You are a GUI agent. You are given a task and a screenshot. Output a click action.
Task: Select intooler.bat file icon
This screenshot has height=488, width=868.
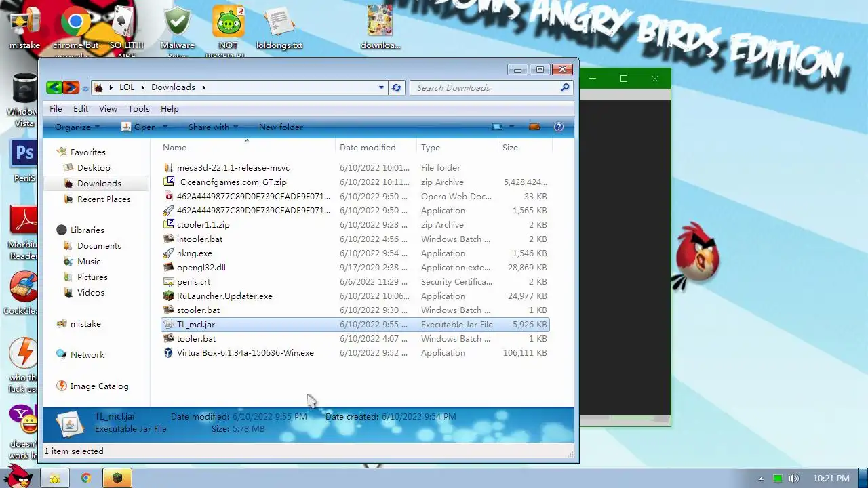pyautogui.click(x=169, y=239)
